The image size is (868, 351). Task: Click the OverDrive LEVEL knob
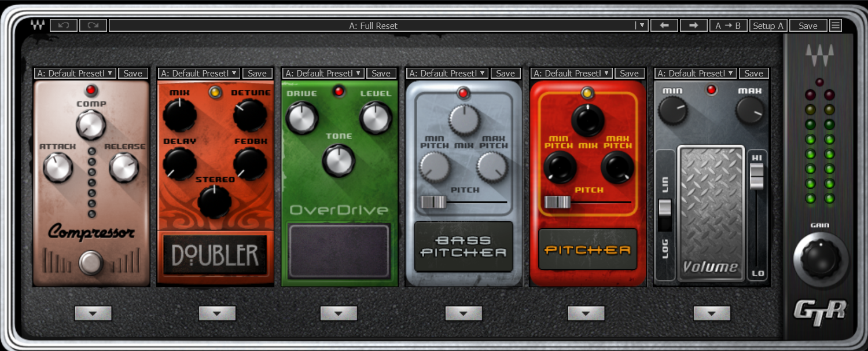[x=376, y=117]
